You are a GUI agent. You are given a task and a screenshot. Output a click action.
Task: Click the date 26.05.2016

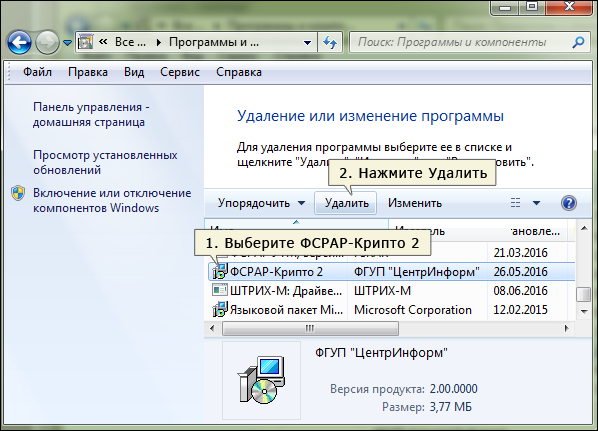point(521,272)
